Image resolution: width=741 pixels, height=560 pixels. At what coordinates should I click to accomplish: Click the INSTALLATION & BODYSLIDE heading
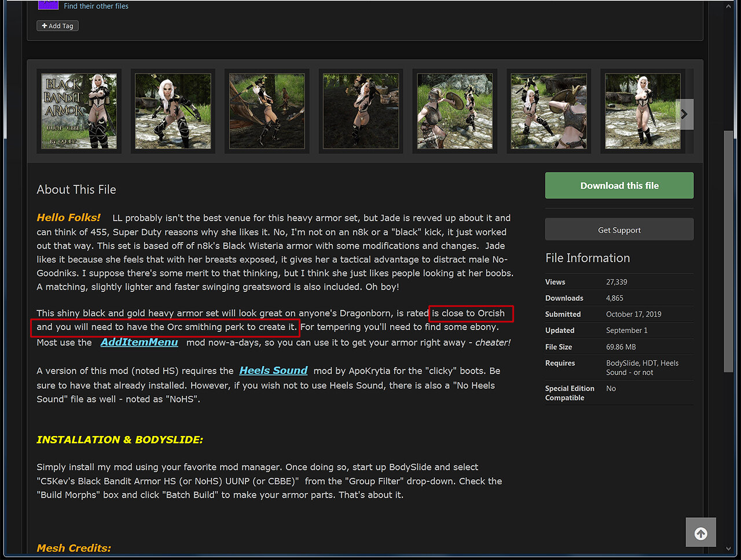[120, 440]
